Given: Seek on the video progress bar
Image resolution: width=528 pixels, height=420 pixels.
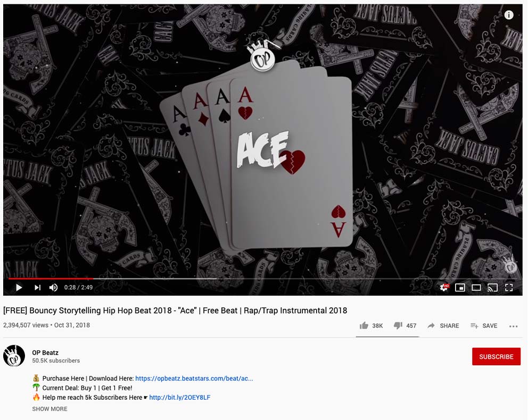Looking at the screenshot, I should [259, 279].
